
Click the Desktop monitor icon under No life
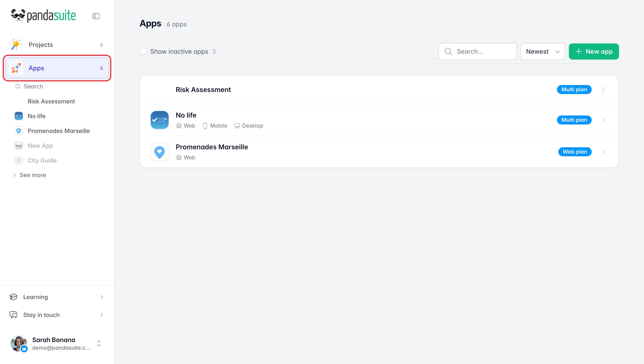[x=237, y=126]
